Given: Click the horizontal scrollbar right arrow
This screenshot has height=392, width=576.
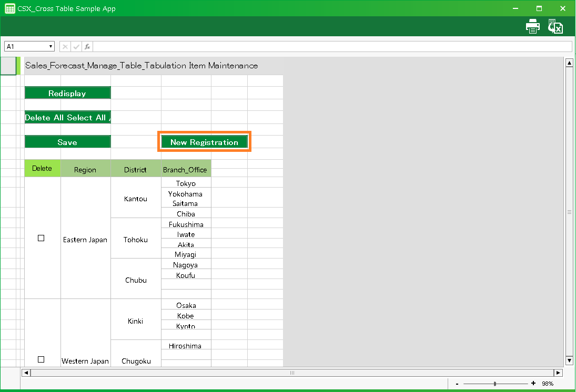Looking at the screenshot, I should point(558,373).
